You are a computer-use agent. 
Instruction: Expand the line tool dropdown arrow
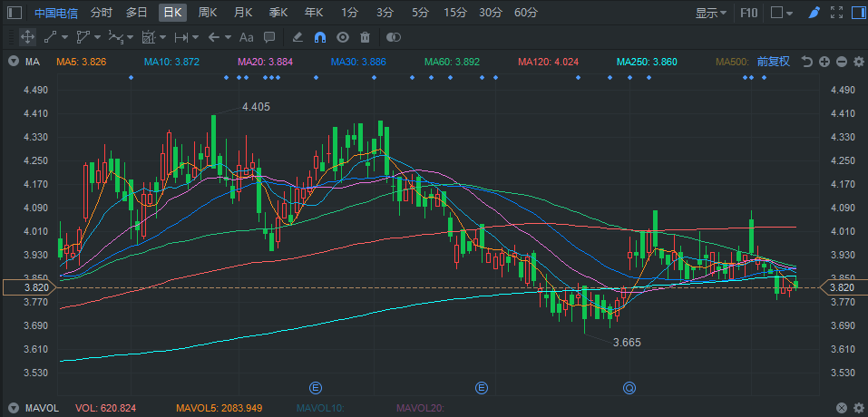point(66,37)
